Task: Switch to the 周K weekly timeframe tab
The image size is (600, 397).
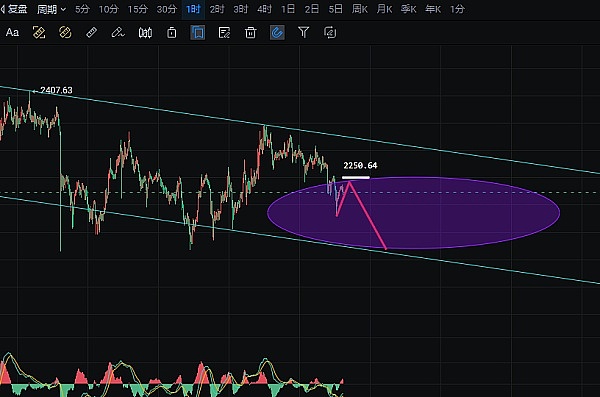Action: point(360,9)
